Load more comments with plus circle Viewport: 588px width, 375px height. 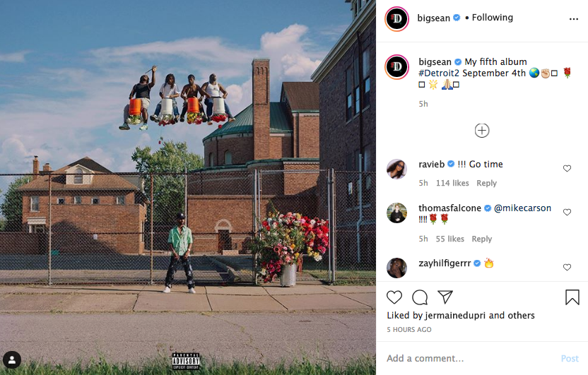point(482,131)
